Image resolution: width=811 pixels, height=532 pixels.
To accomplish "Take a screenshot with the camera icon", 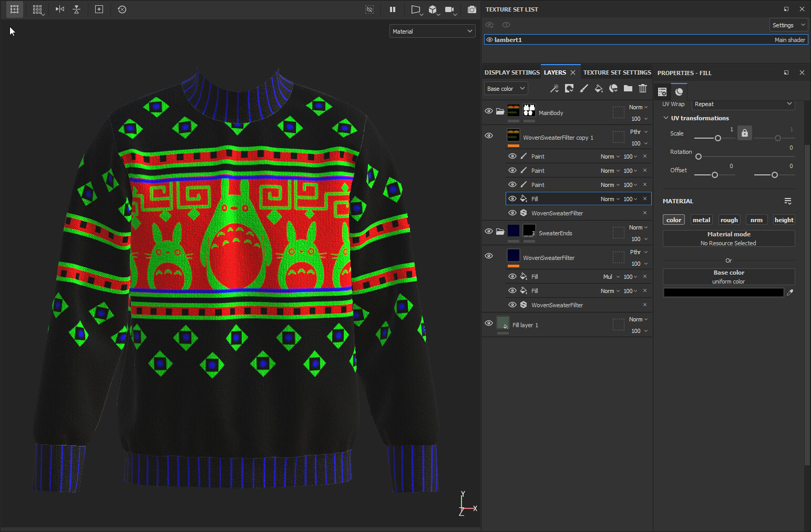I will (x=471, y=9).
